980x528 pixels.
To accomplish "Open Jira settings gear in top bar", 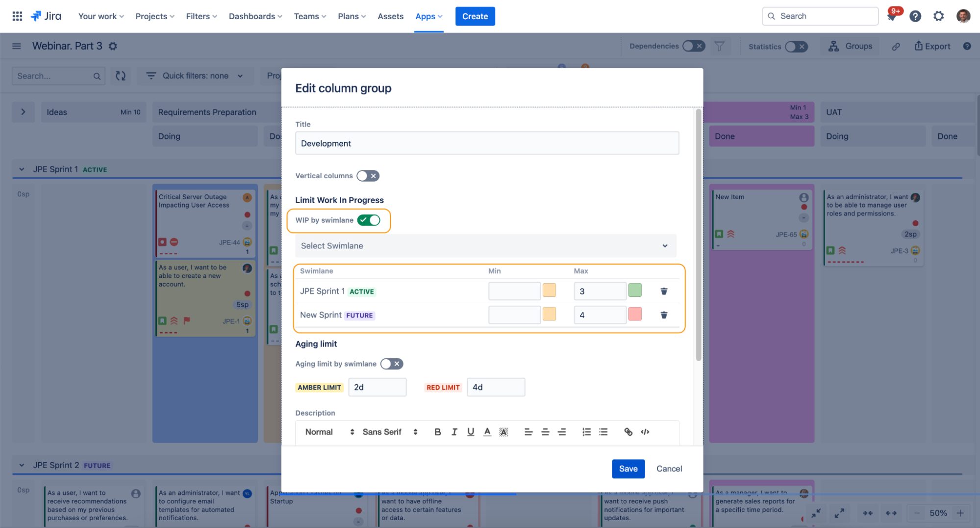I will (x=938, y=16).
